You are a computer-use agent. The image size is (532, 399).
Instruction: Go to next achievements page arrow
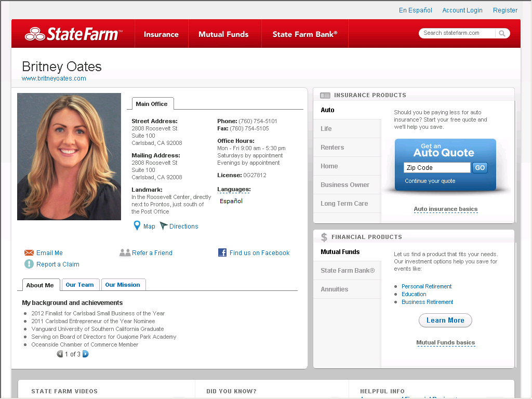[x=86, y=354]
